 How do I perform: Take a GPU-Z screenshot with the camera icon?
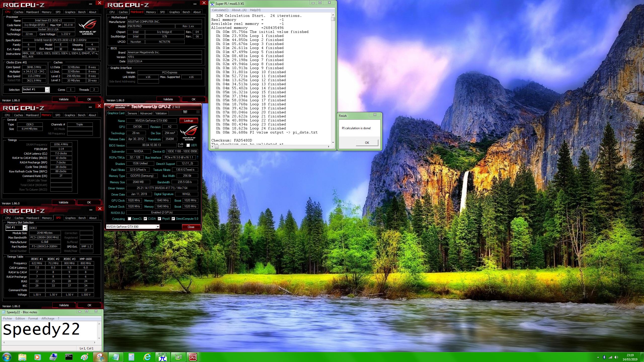[185, 112]
